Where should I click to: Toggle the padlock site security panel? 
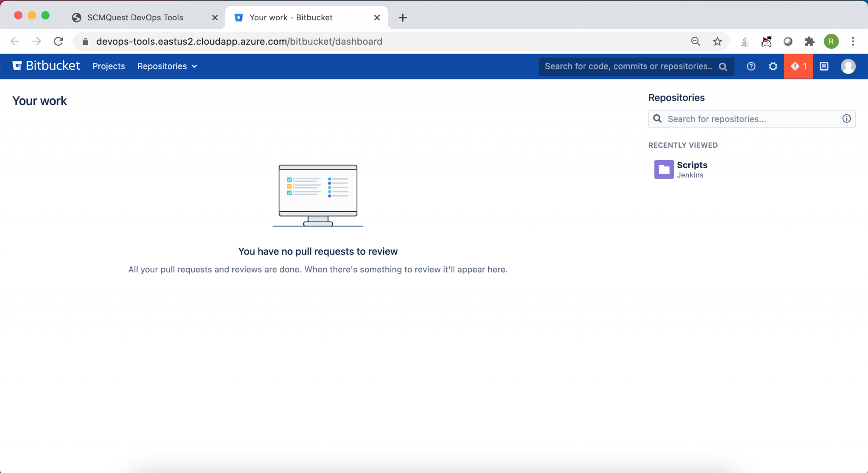(x=85, y=41)
